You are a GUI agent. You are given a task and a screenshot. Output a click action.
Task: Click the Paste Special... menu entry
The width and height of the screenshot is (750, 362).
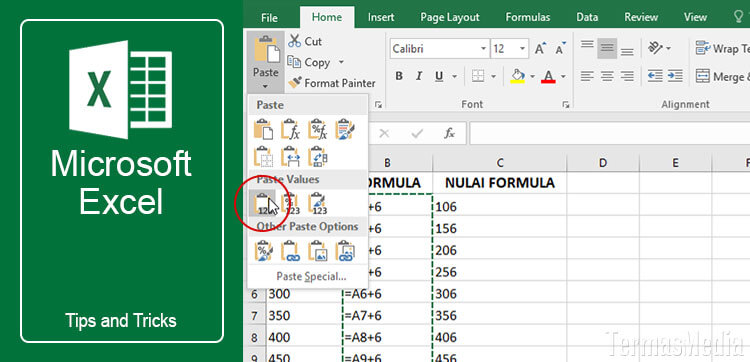click(x=311, y=276)
